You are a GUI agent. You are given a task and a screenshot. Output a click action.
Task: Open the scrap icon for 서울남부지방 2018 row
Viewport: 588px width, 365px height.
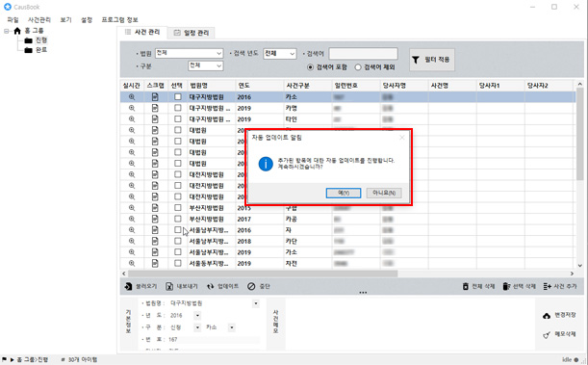155,241
